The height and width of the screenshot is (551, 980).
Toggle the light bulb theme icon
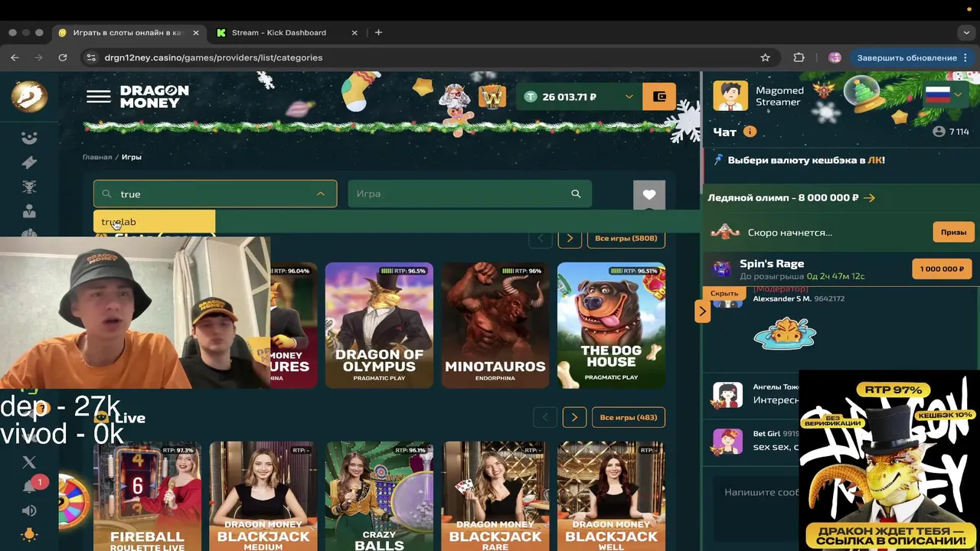click(29, 535)
